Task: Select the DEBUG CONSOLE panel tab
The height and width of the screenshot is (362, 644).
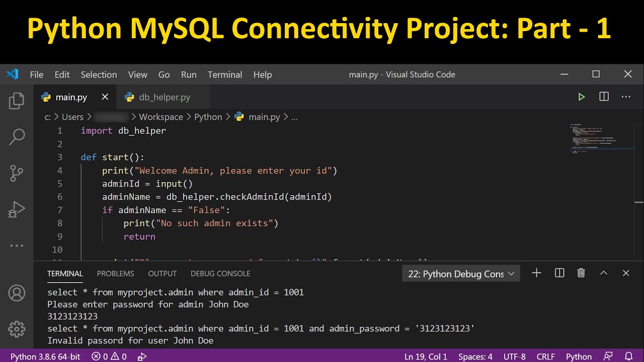Action: tap(220, 274)
